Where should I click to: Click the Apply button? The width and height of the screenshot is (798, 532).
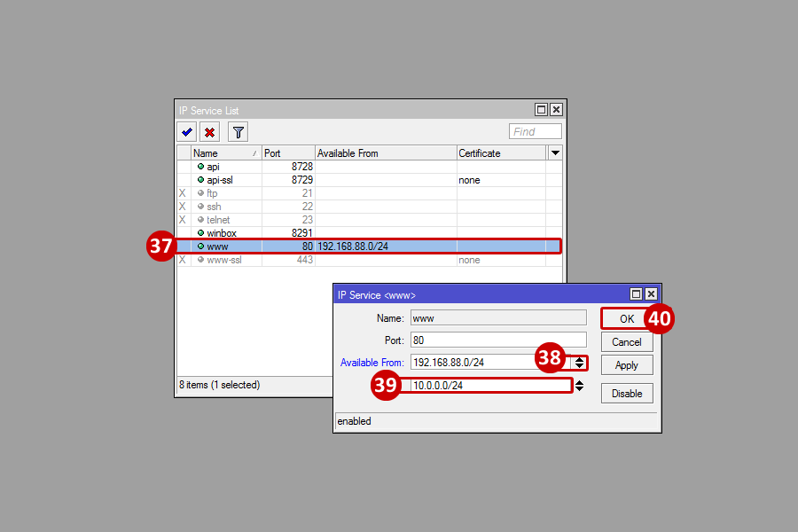click(627, 365)
